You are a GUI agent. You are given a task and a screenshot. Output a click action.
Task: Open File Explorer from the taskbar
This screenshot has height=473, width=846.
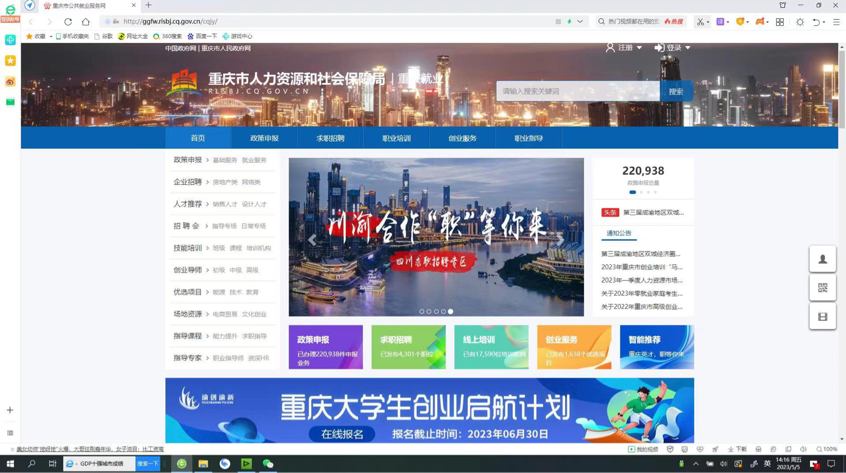(x=203, y=464)
